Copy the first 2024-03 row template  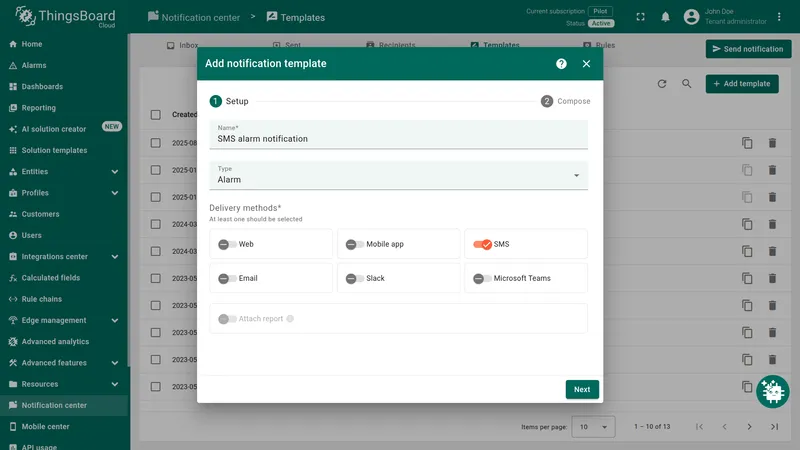point(747,224)
